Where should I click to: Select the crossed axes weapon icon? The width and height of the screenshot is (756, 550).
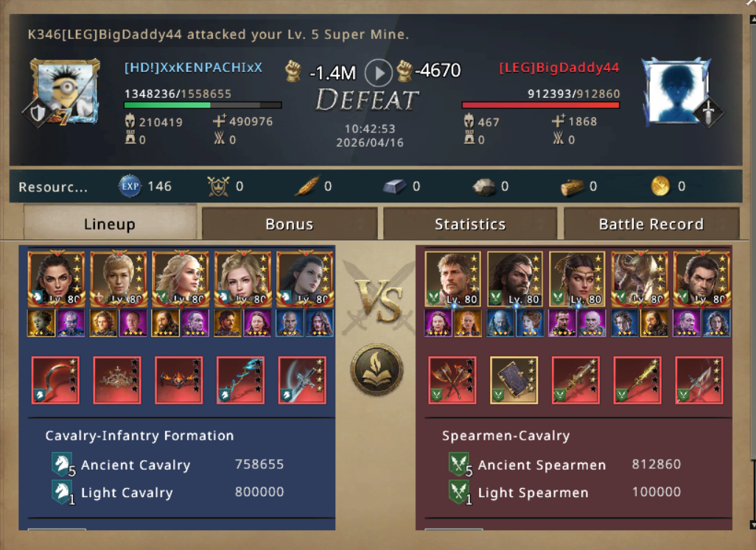452,380
